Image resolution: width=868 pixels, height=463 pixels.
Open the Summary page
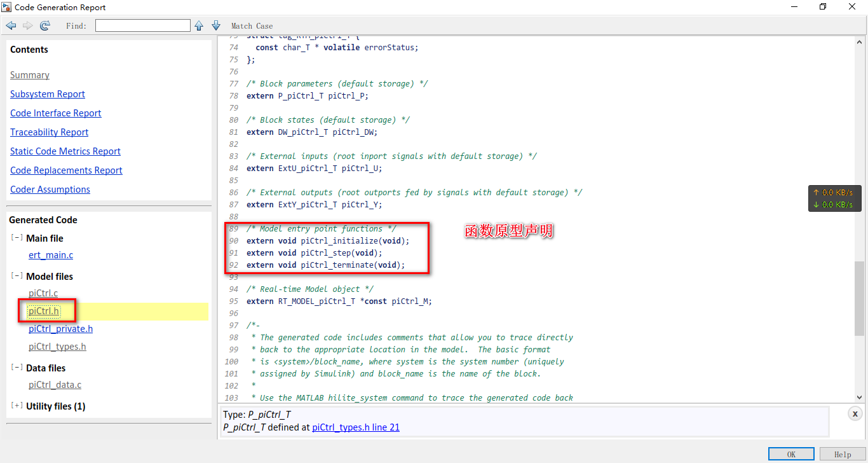pyautogui.click(x=29, y=74)
